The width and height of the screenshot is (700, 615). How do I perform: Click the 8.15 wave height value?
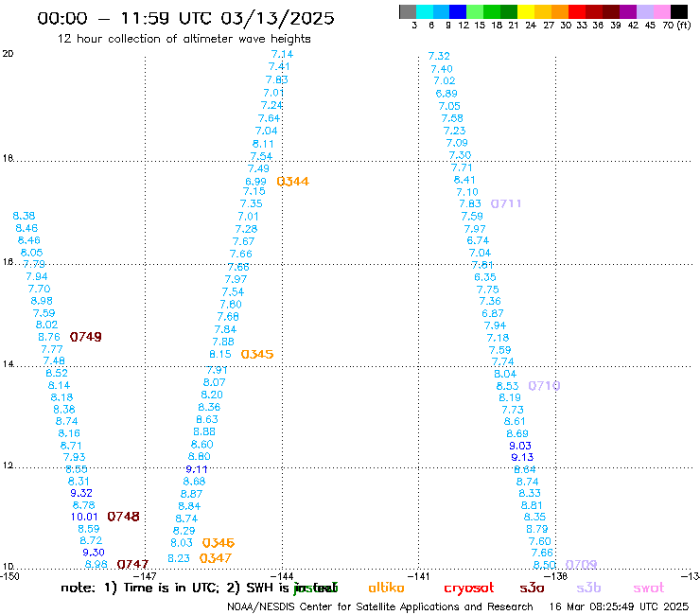coord(220,354)
